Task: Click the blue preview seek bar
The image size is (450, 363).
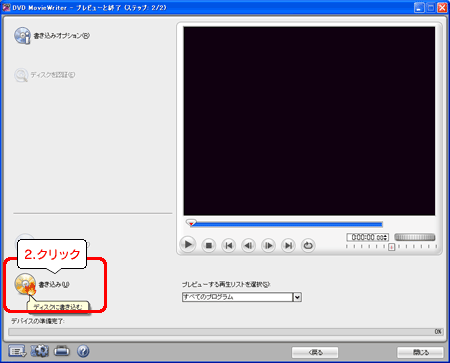Action: 287,224
